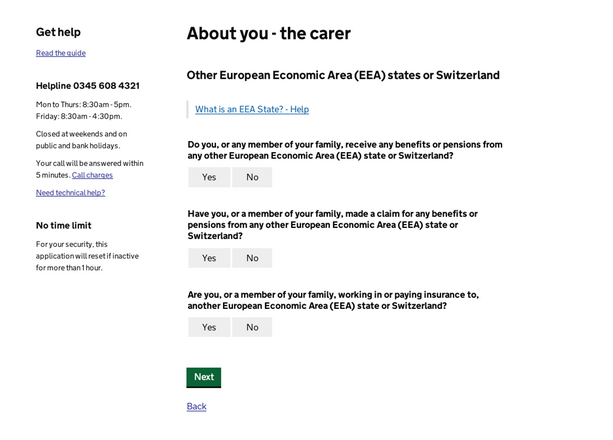
Task: Click the question about working or paying insurance
Action: click(333, 300)
